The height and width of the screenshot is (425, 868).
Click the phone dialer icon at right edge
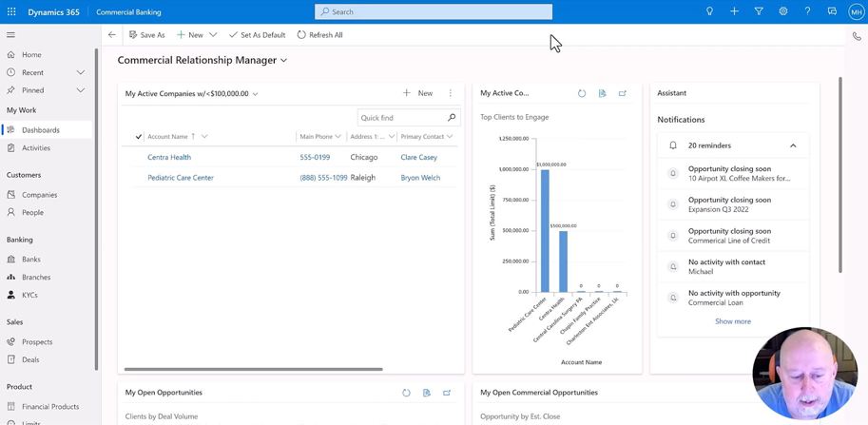857,36
